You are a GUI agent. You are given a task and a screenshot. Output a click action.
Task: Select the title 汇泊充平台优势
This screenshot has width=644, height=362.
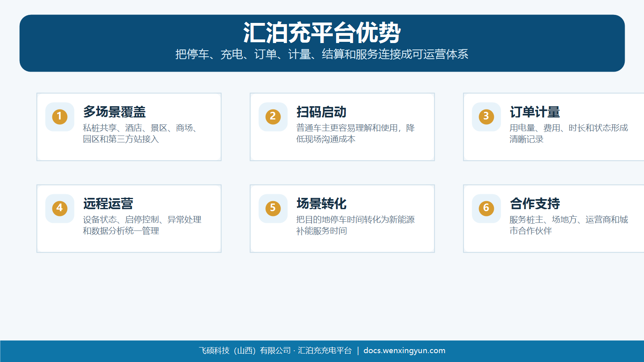tap(322, 33)
